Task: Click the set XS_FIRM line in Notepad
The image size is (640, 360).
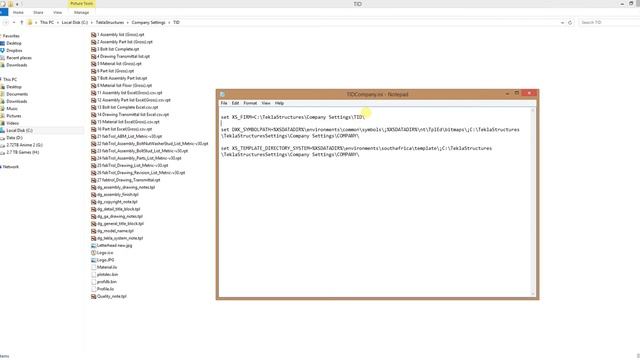Action: point(293,117)
